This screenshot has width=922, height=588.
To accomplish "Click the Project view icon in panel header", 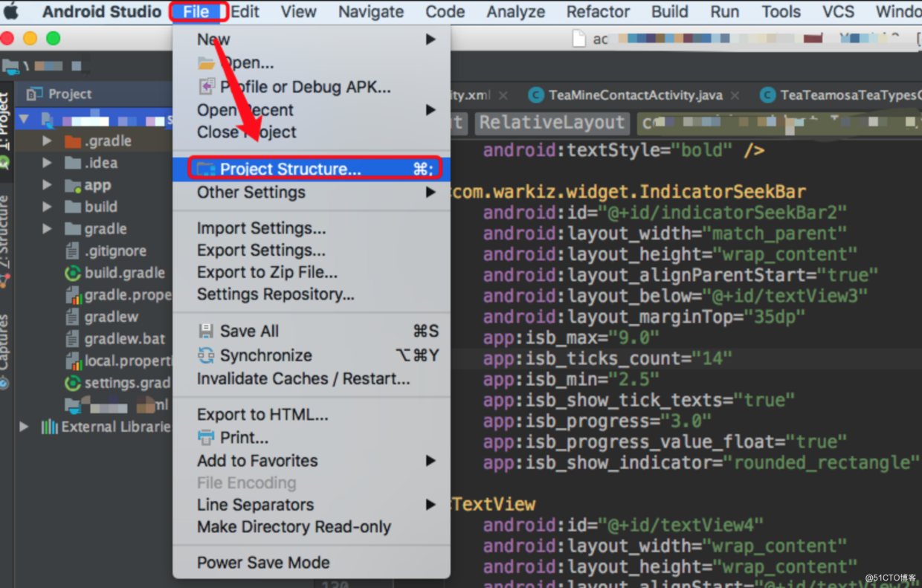I will [34, 94].
